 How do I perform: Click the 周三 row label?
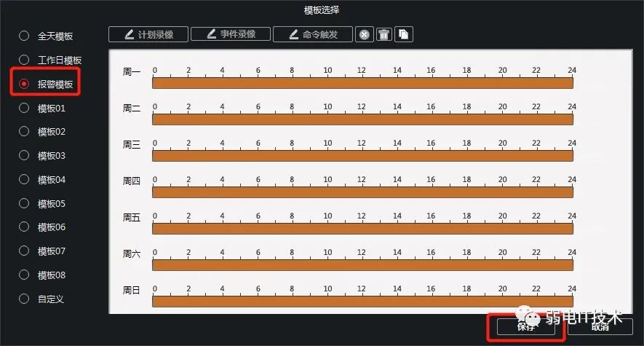point(132,145)
